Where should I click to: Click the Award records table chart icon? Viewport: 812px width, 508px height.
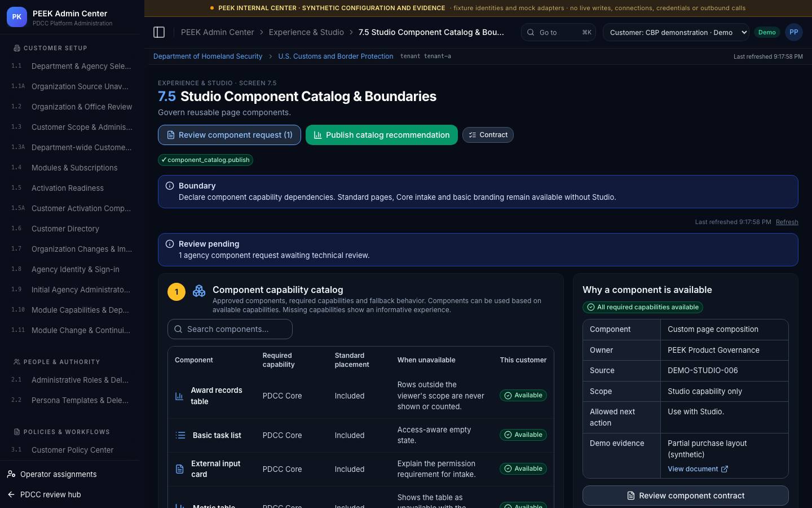(179, 396)
